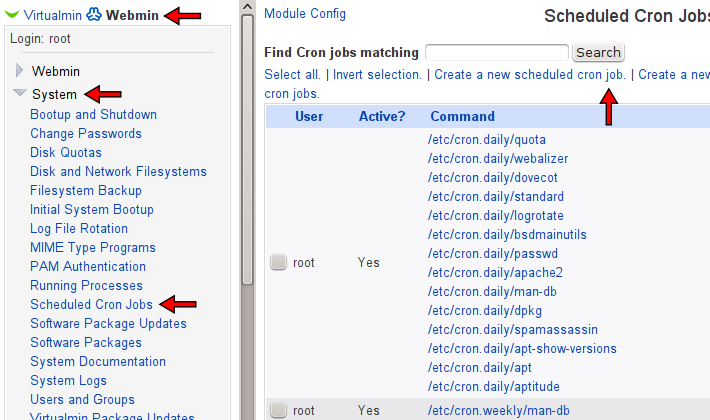The width and height of the screenshot is (710, 420).
Task: Expand the Webmin category triangle
Action: (19, 70)
